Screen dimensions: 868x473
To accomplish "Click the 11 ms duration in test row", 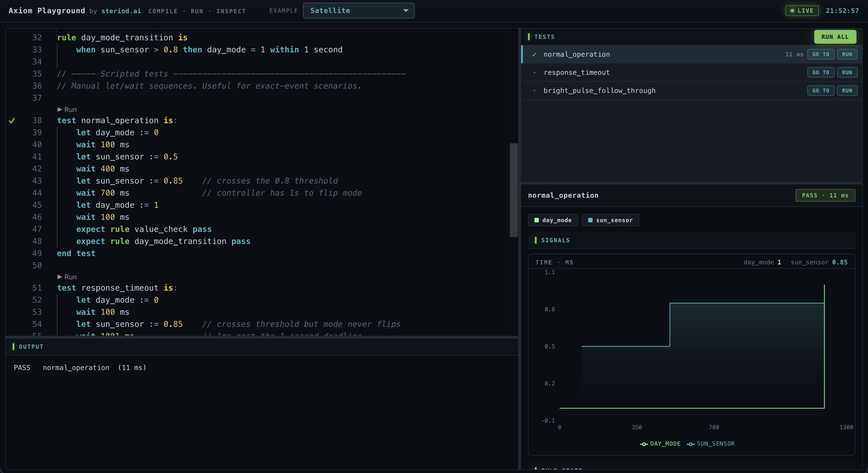I will click(x=794, y=54).
